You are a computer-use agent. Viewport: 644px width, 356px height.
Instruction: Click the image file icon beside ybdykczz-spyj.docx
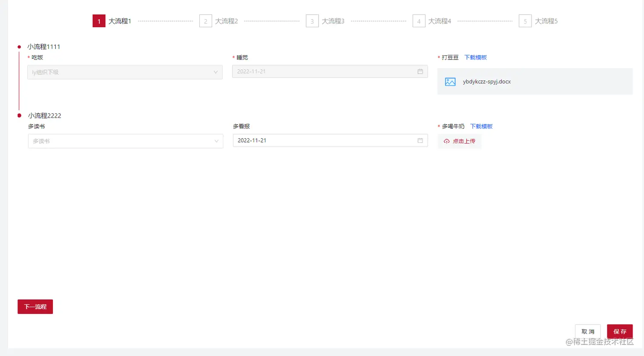pos(450,82)
